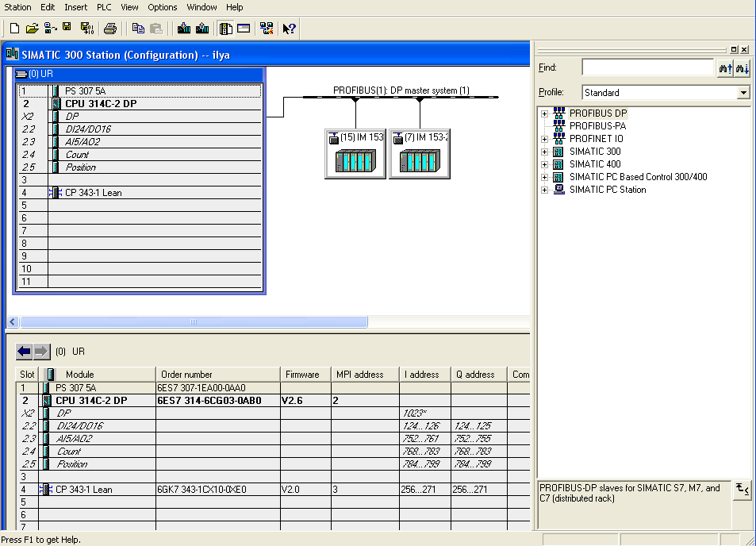Expand the SIMATIC 400 catalog node
The height and width of the screenshot is (546, 756).
point(544,164)
